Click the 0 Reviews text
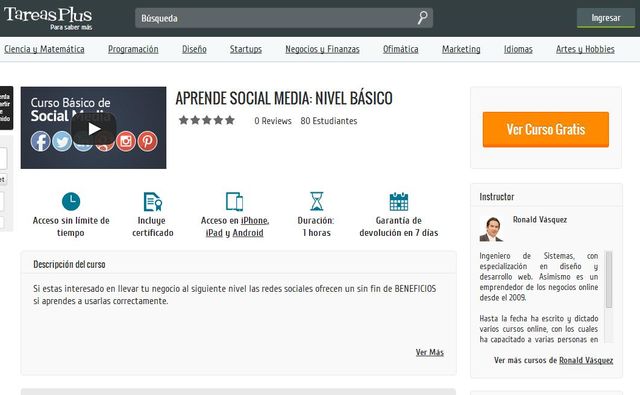 [x=273, y=121]
